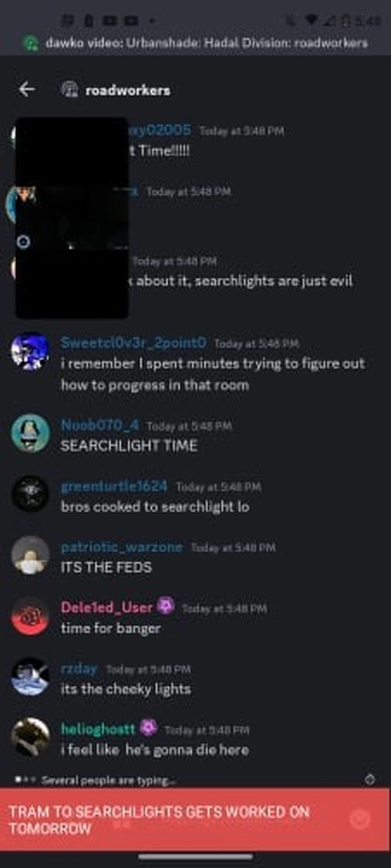
Task: Tap the emoji button in the red bar
Action: point(359,818)
